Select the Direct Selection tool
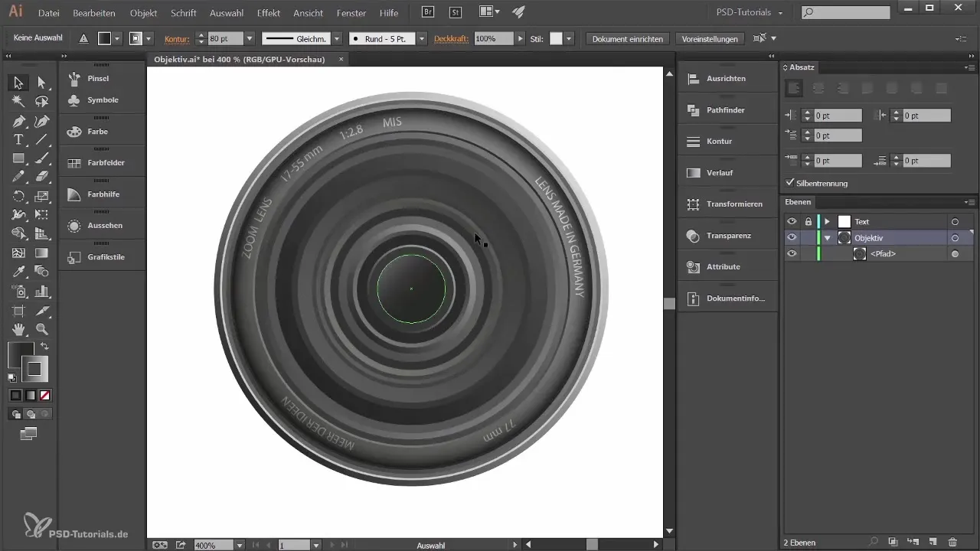This screenshot has width=980, height=551. pos(41,82)
